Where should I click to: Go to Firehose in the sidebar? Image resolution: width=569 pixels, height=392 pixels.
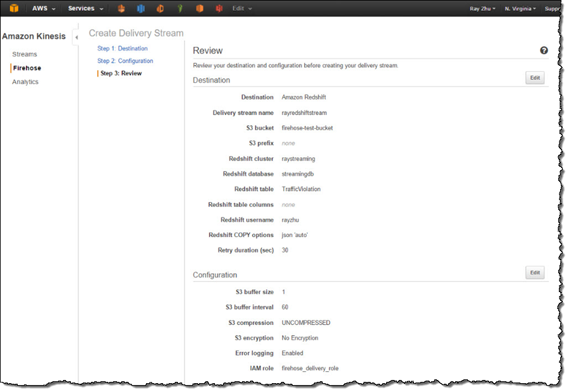[x=27, y=68]
